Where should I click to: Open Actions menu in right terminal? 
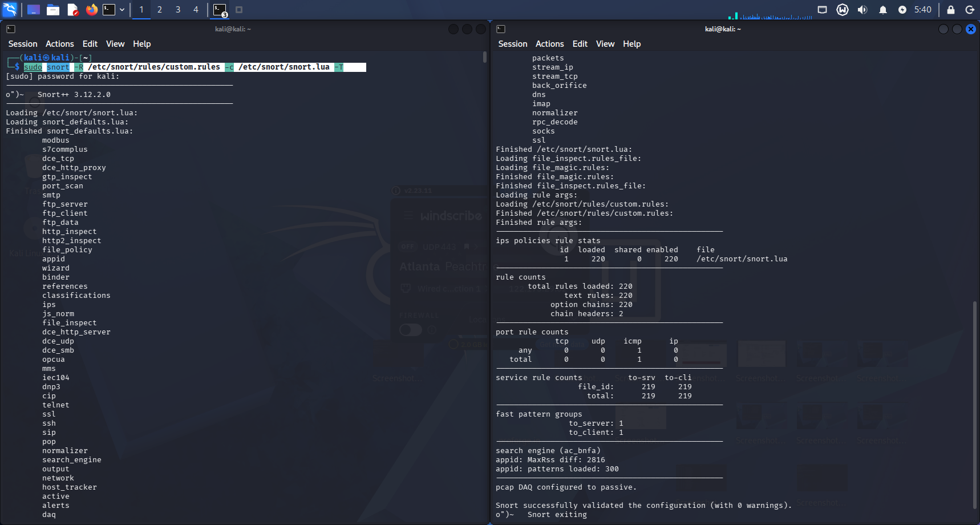[549, 44]
